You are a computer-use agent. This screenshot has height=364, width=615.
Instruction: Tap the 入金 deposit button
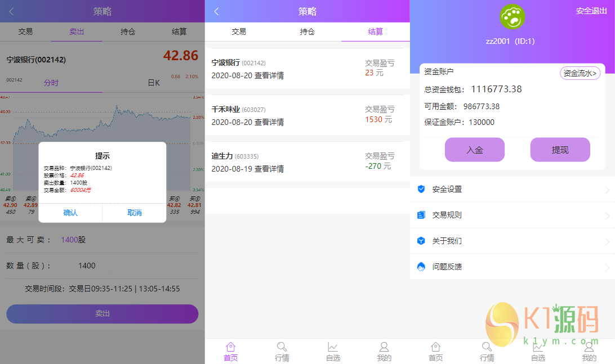tap(475, 150)
